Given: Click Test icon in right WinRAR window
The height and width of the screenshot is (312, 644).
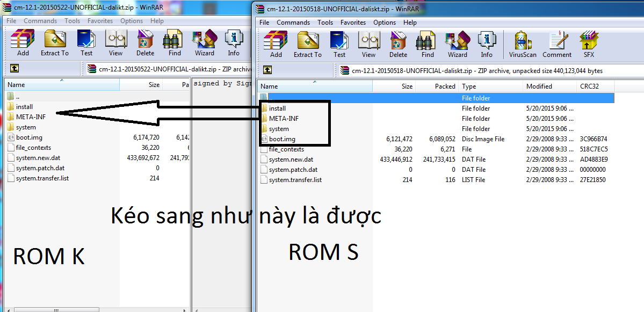Looking at the screenshot, I should tap(339, 45).
